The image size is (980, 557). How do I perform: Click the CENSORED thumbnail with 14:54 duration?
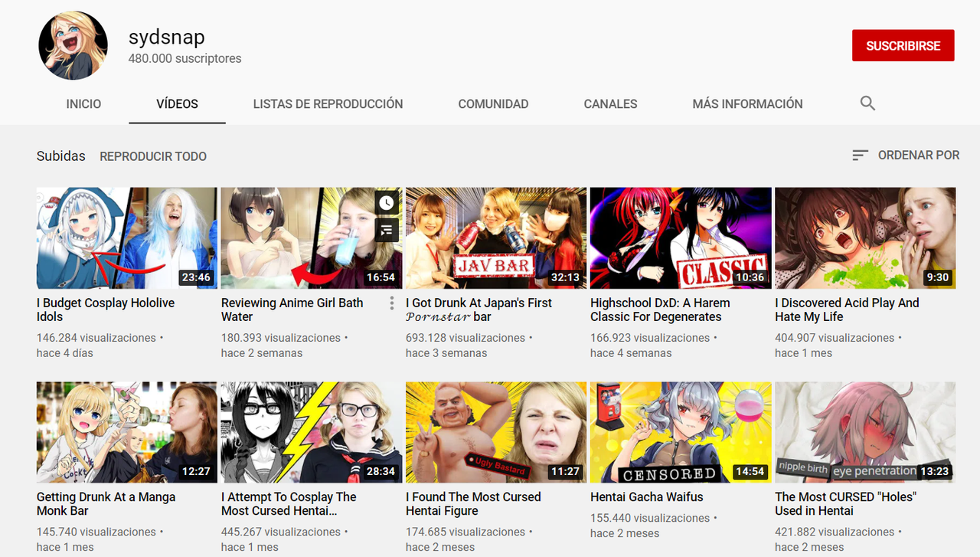coord(681,432)
